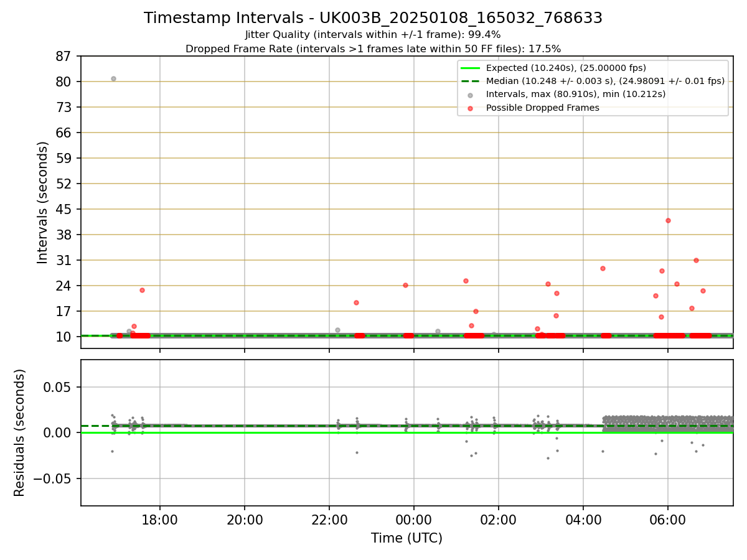Click the dashed green line sample in legend
This screenshot has height=560, width=747.
point(470,82)
